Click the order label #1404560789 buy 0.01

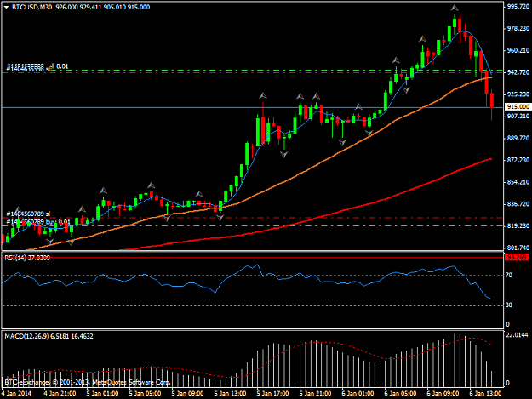(38, 222)
